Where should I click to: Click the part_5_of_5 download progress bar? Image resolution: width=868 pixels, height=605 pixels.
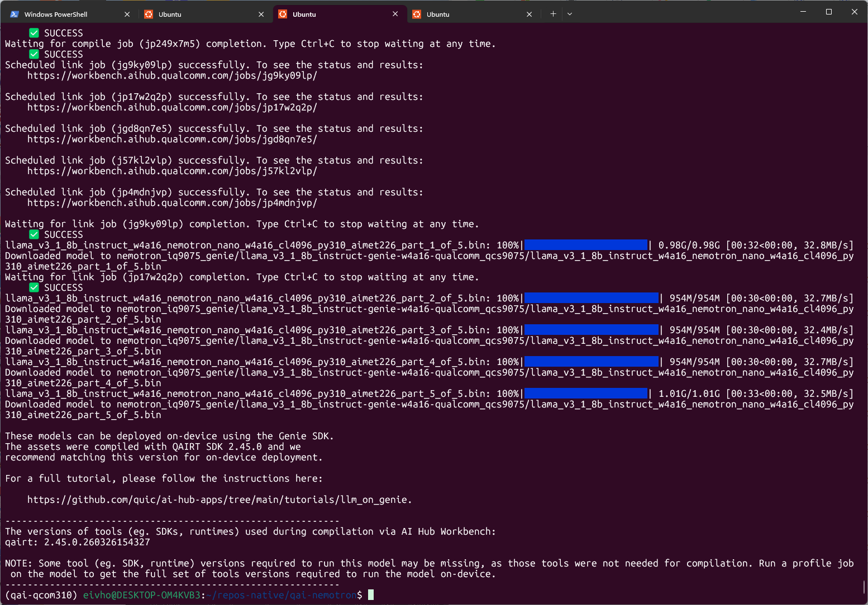tap(586, 393)
